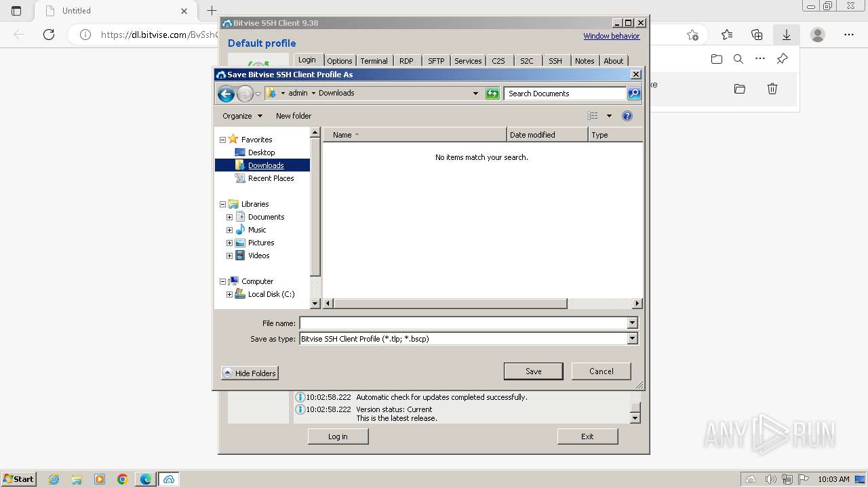868x488 pixels.
Task: Open Edge collections icon
Action: 757,35
